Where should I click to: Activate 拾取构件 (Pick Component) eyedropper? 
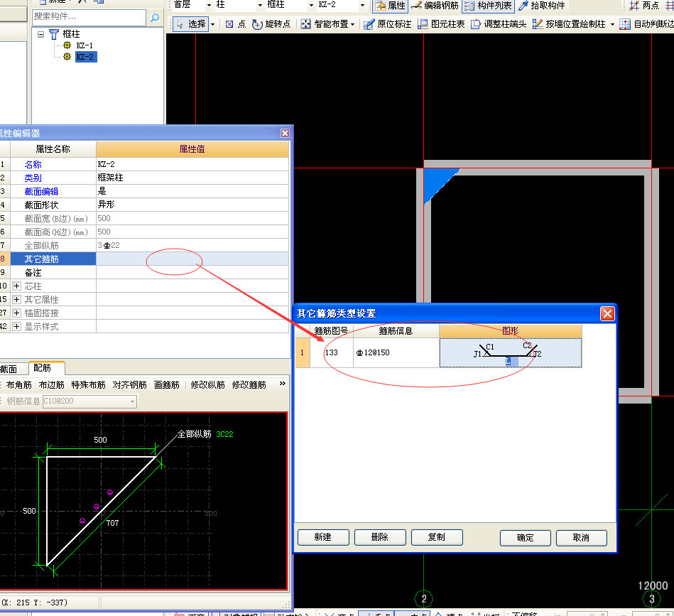point(541,6)
